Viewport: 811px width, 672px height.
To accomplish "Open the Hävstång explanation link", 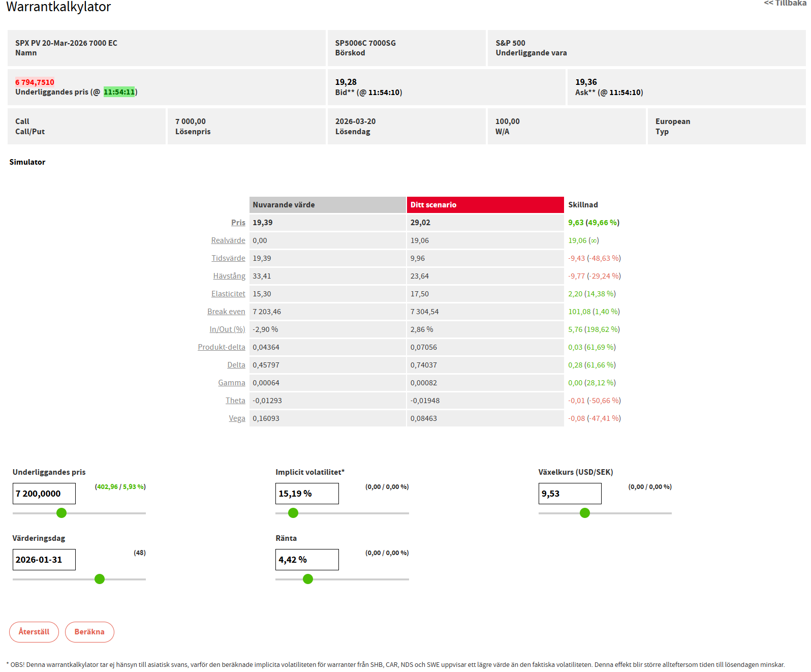I will tap(229, 276).
